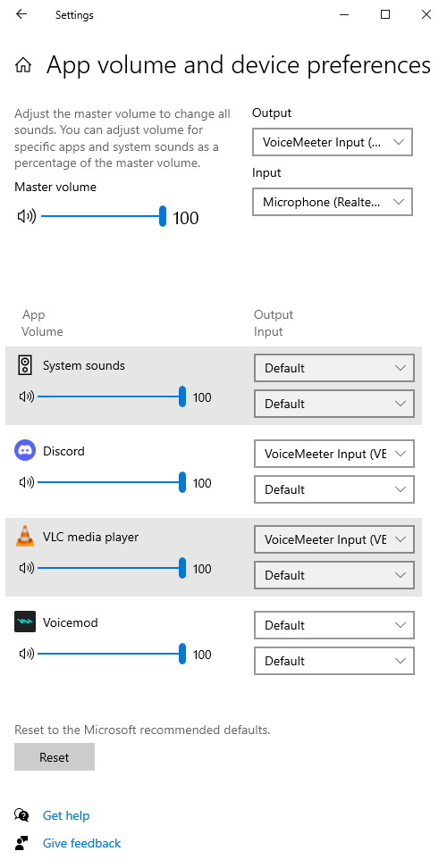Close the Settings window
Screen dimensions: 447x868
click(x=426, y=14)
